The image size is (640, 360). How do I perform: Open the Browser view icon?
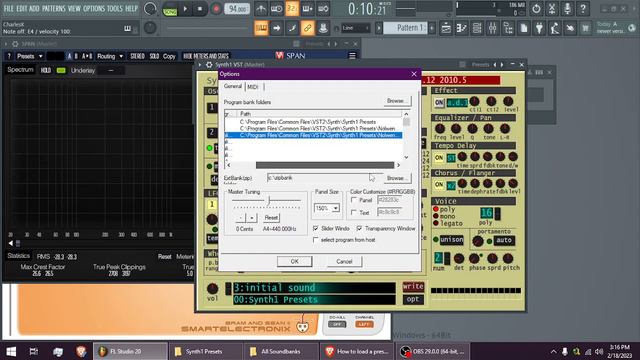coord(508,28)
